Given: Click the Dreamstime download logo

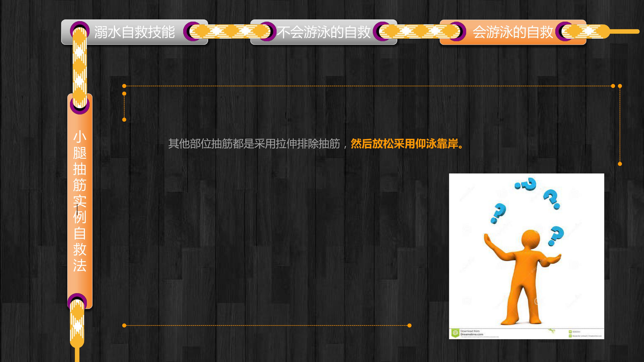Looking at the screenshot, I should point(455,333).
